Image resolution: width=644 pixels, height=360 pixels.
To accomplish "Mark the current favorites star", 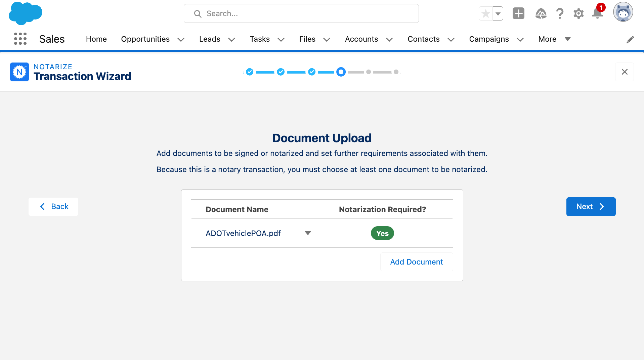I will 485,13.
